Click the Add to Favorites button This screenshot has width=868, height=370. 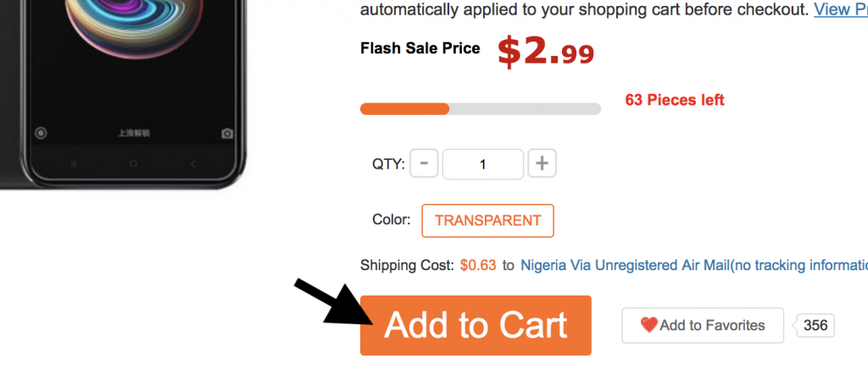coord(703,325)
